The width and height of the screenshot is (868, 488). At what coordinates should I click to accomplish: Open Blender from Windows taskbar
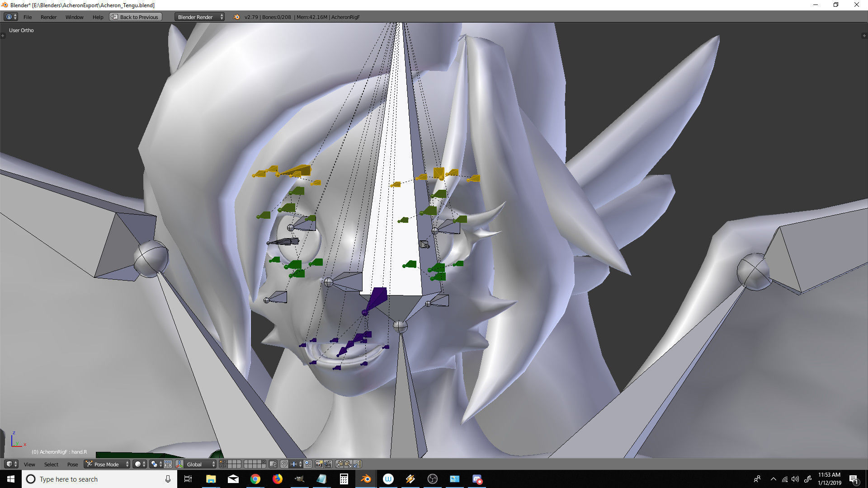tap(366, 479)
